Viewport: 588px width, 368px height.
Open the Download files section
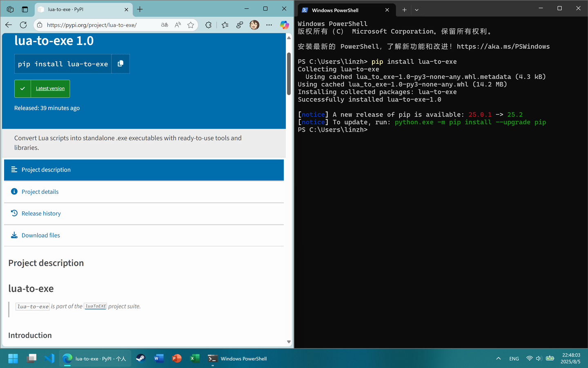[144, 235]
